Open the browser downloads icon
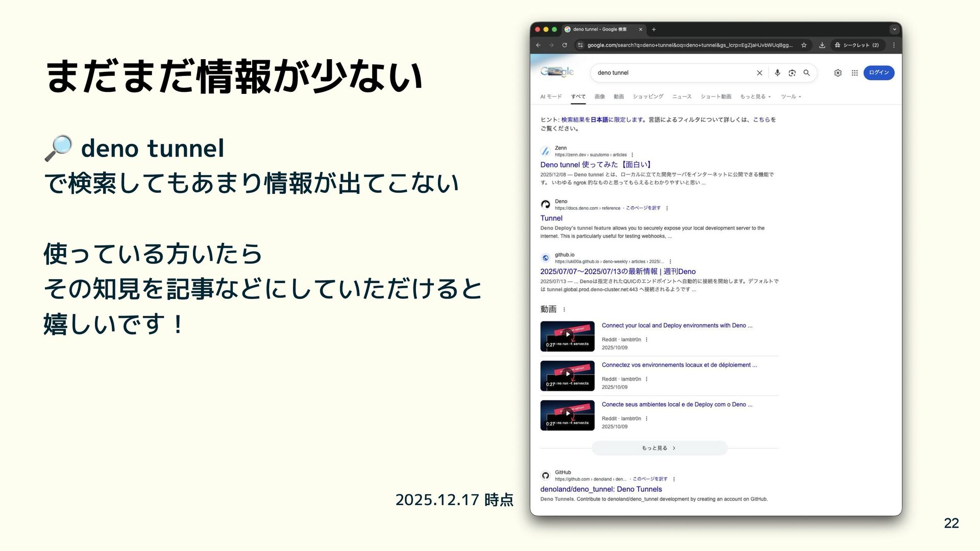This screenshot has height=551, width=980. [822, 45]
